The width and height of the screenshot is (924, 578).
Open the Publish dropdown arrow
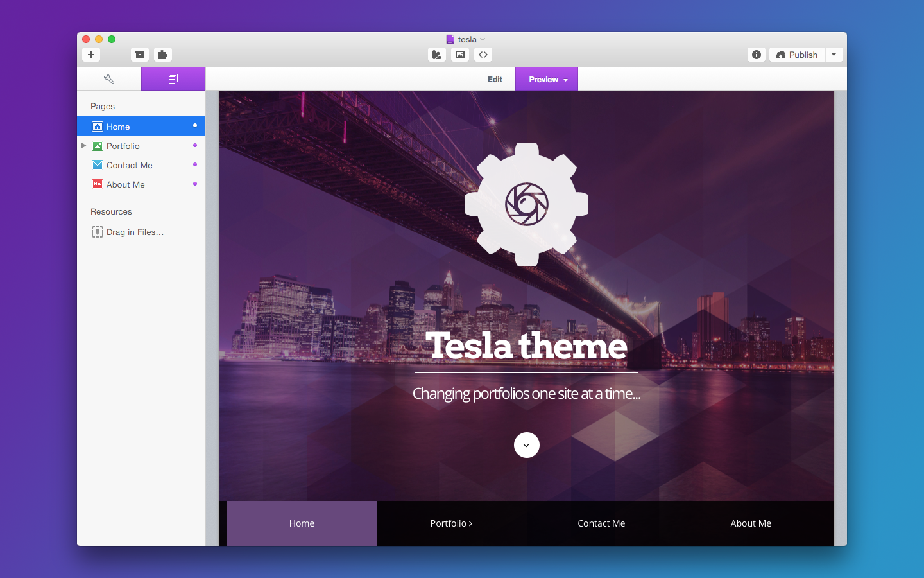[834, 55]
